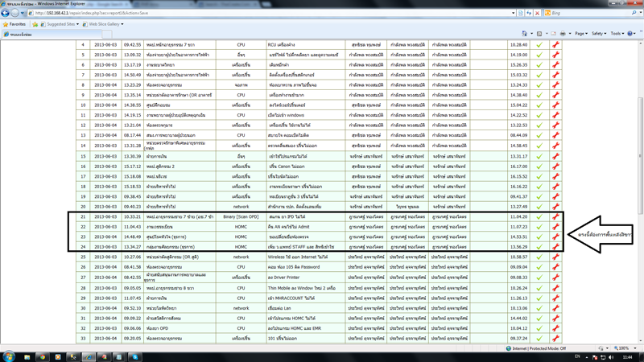The height and width of the screenshot is (362, 644).
Task: Click green check mark in row 33
Action: [x=539, y=339]
